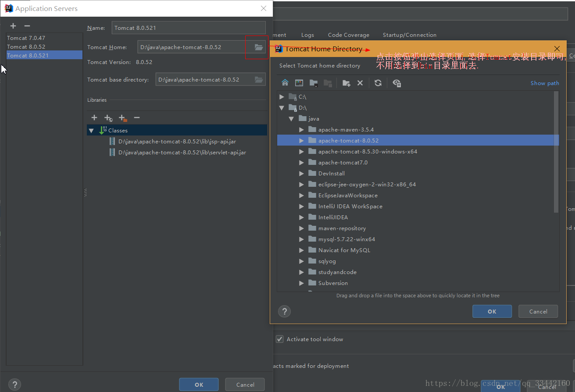Click Cancel in Application Servers dialog

point(245,385)
